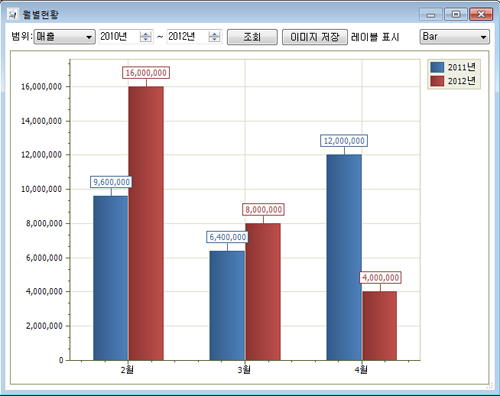This screenshot has width=500, height=396.
Task: Click the 2011년 legend label
Action: (x=462, y=67)
